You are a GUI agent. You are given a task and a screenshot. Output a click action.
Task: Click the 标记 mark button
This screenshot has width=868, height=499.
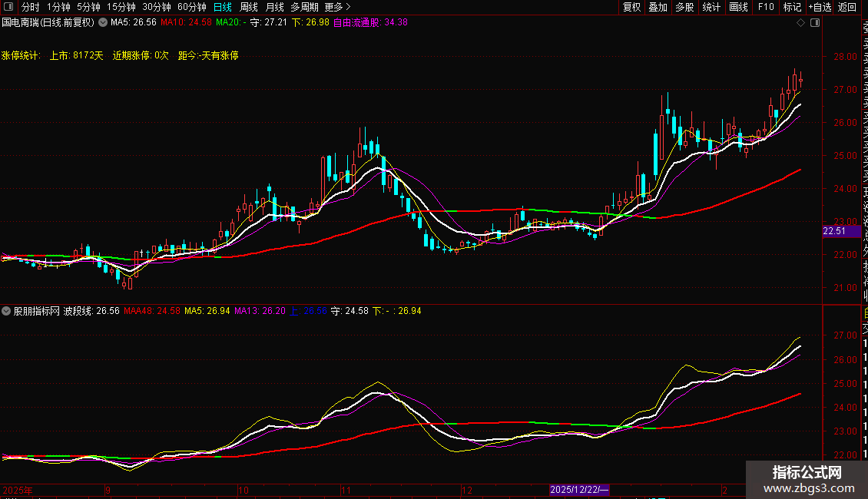click(792, 7)
